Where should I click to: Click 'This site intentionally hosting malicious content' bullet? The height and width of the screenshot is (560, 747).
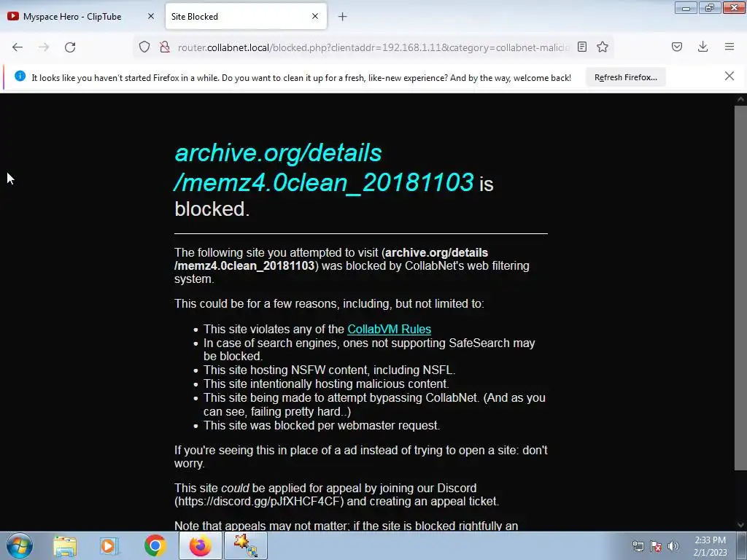coord(326,384)
